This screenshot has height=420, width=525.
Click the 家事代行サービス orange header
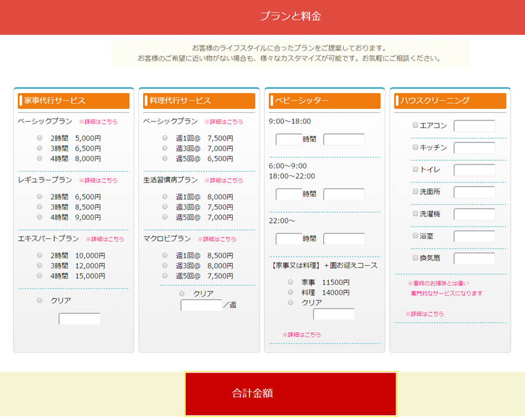pyautogui.click(x=74, y=101)
